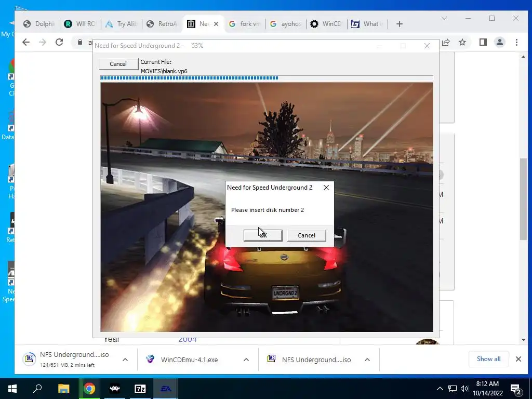The width and height of the screenshot is (532, 399).
Task: Switch to the ayohos Google tab
Action: [286, 24]
